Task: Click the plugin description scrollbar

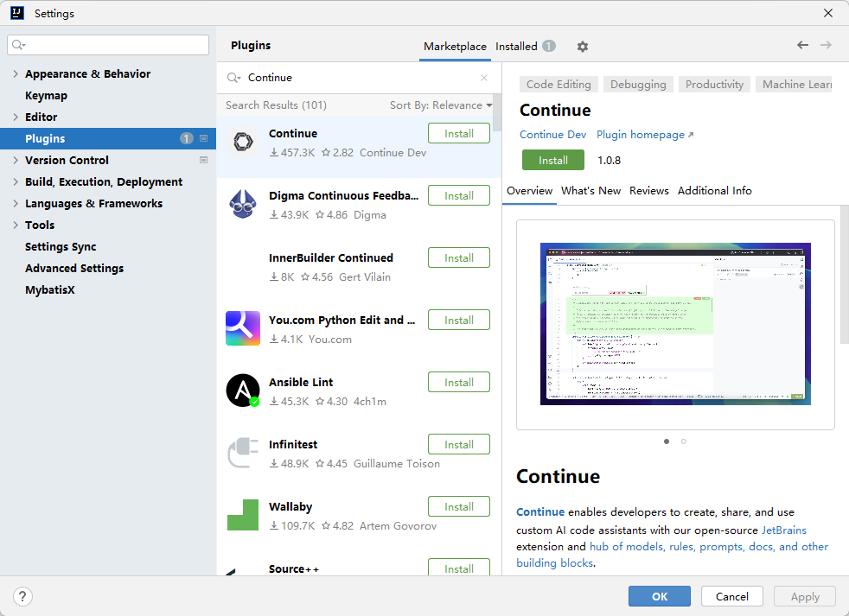Action: point(844,276)
